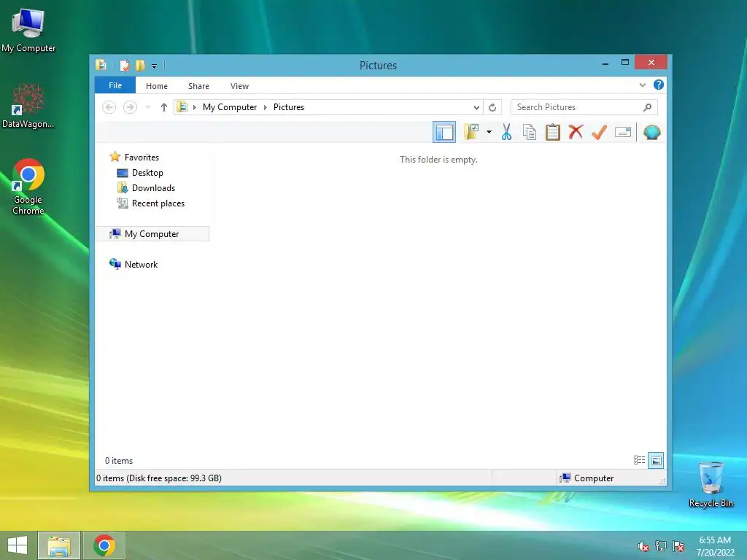
Task: Switch to details view layout icon
Action: click(639, 460)
